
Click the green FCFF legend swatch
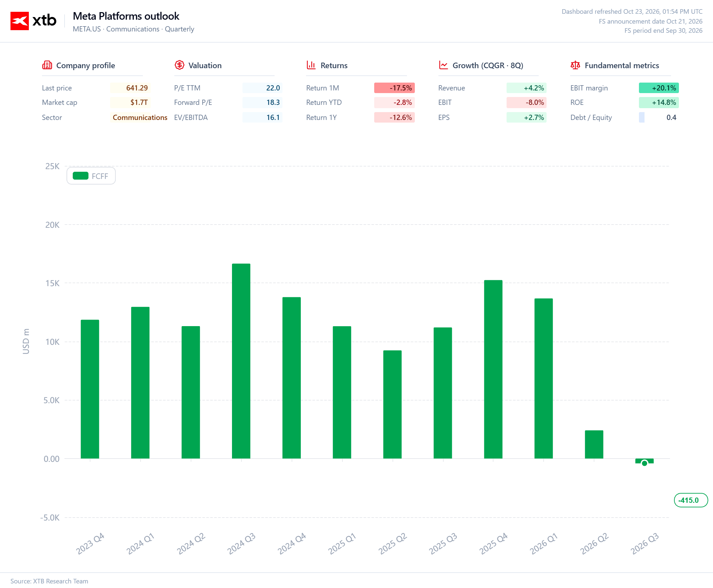(x=81, y=176)
